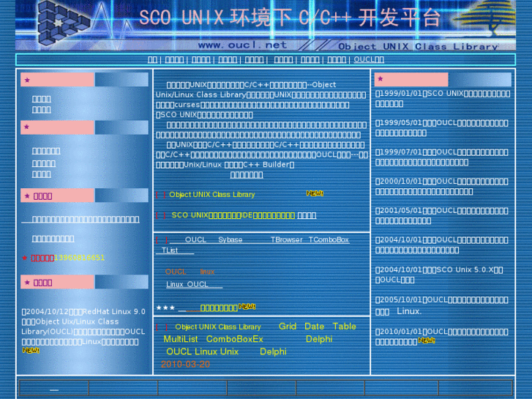Click the orange 'OUCL linux' heading
Image resolution: width=532 pixels, height=399 pixels.
tap(190, 272)
